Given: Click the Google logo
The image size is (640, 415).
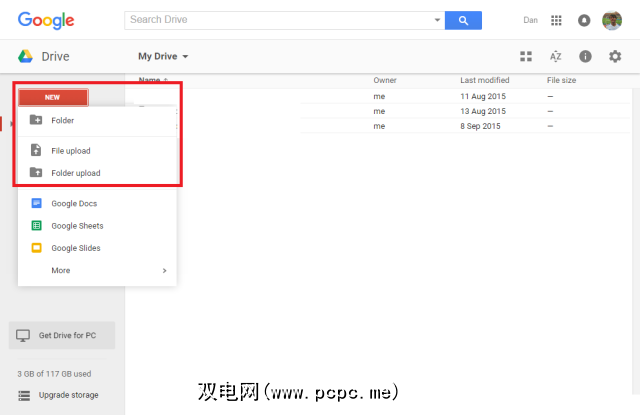Looking at the screenshot, I should [x=46, y=20].
